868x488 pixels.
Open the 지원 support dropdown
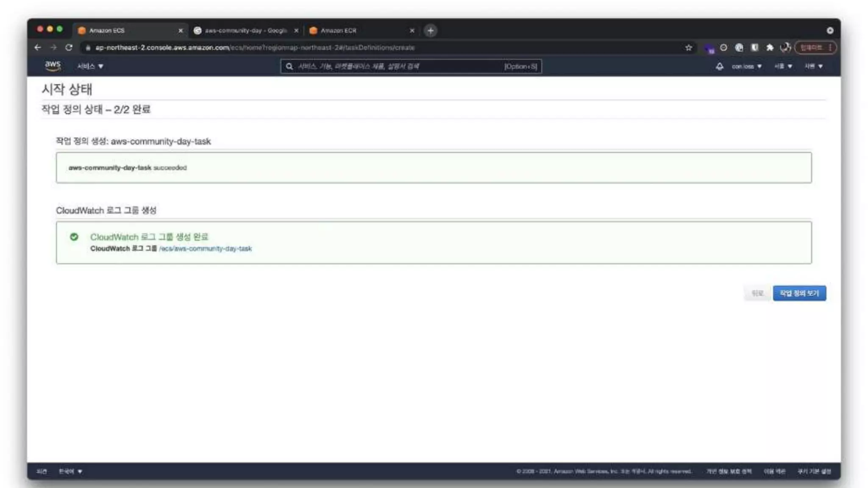click(x=813, y=66)
